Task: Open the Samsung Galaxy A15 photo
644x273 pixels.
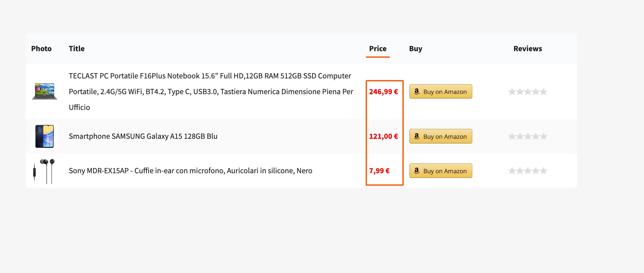Action: coord(45,136)
